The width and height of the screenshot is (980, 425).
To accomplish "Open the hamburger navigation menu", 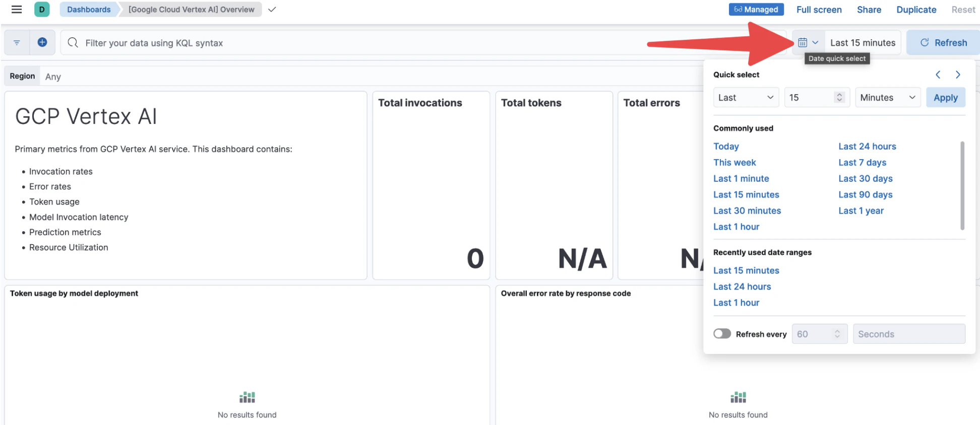I will 17,10.
